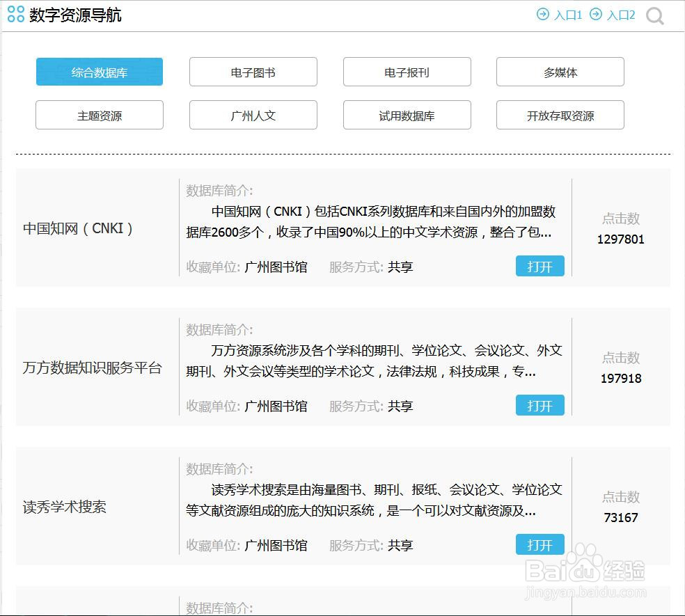Click 打开 for 读秀学术搜索
The image size is (685, 616).
[540, 544]
